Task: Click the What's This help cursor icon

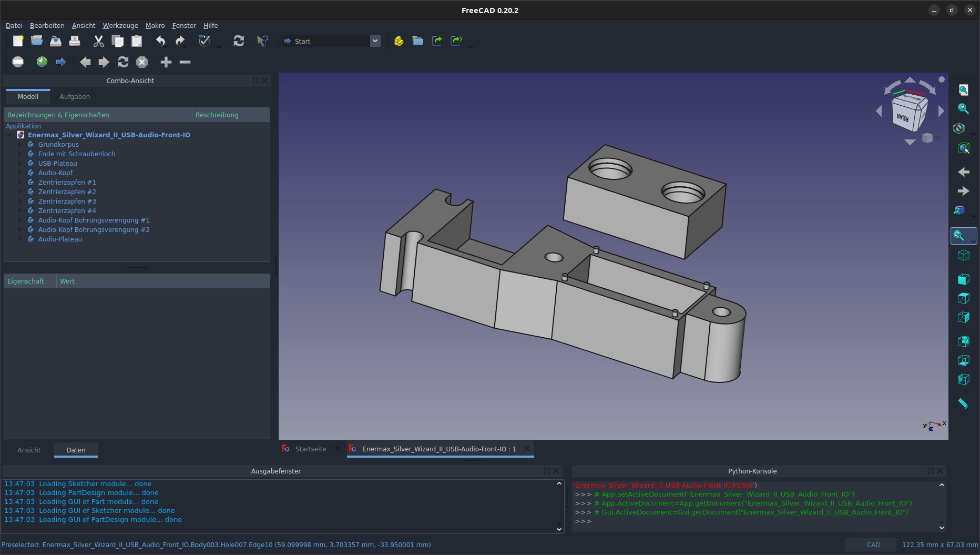Action: (262, 41)
